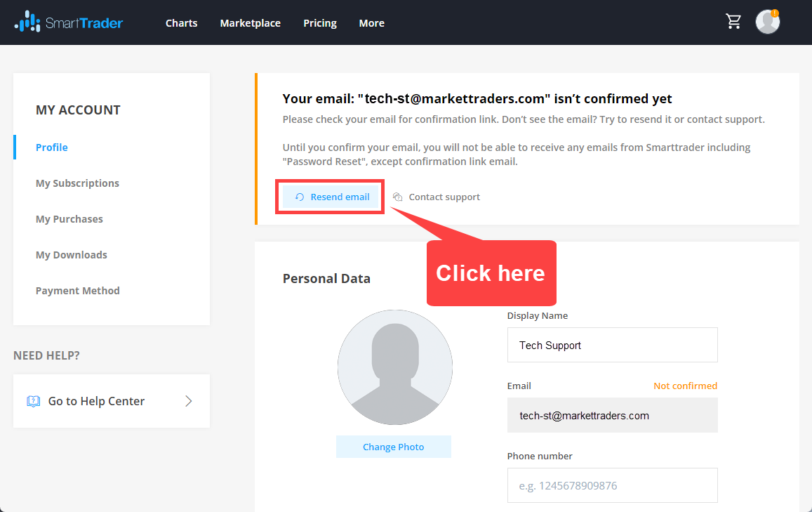Open My Subscriptions section
Viewport: 812px width, 512px height.
click(77, 183)
